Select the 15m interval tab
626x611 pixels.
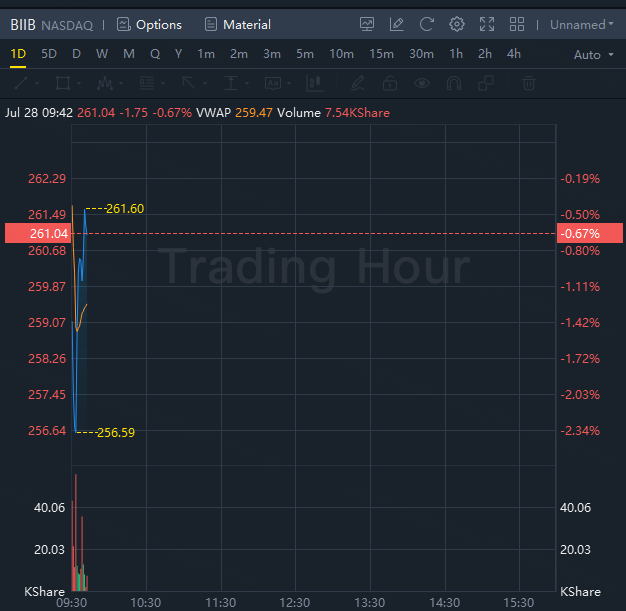point(381,54)
